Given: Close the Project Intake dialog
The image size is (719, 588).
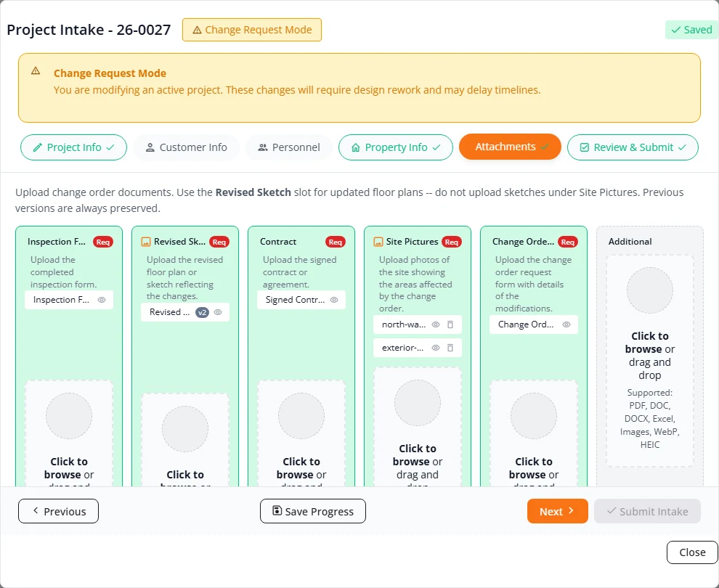Looking at the screenshot, I should (x=692, y=552).
